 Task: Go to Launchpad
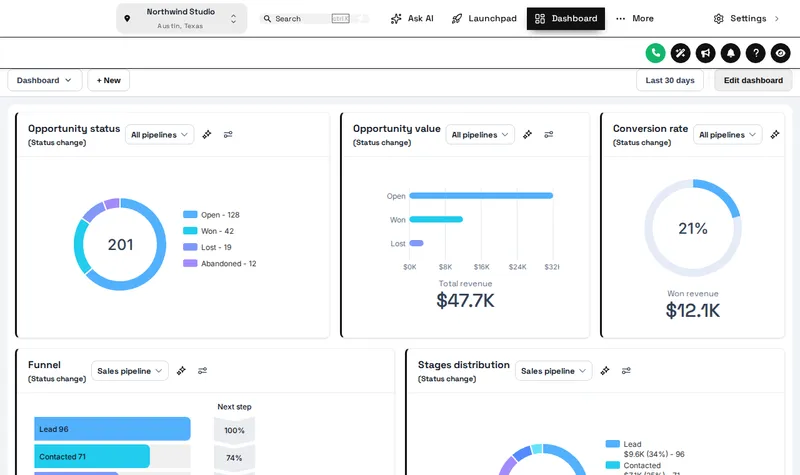tap(484, 19)
